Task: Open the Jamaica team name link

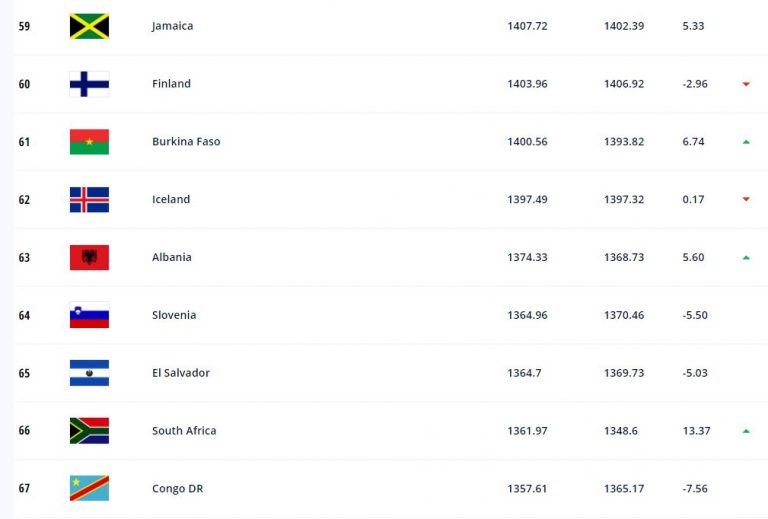Action: click(172, 26)
